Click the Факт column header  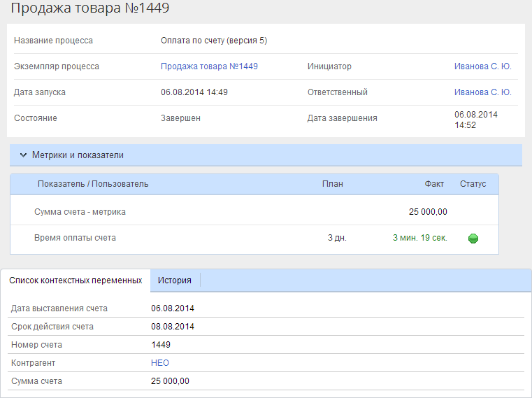click(433, 184)
